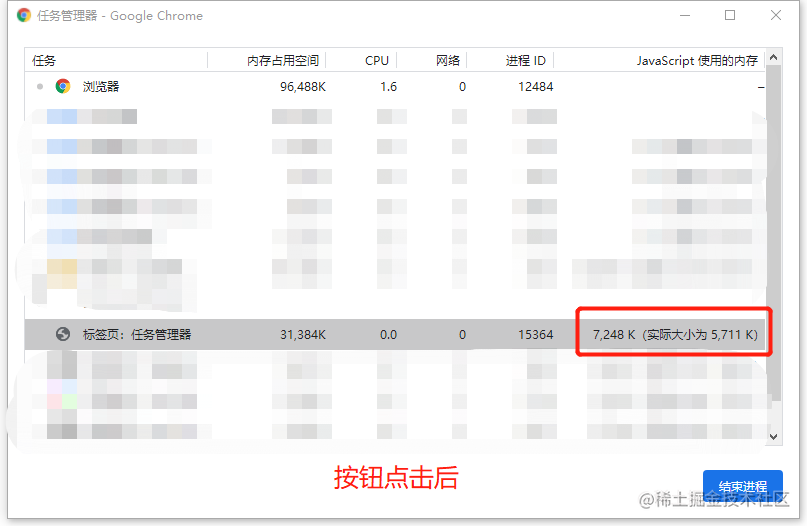The height and width of the screenshot is (526, 807).
Task: Click the CPU value 0.0
Action: pyautogui.click(x=389, y=335)
